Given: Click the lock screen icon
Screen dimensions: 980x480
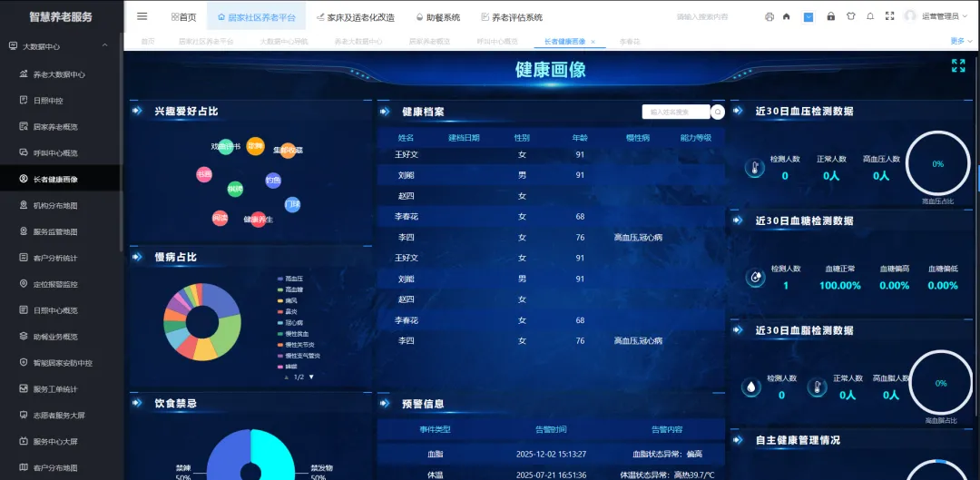Looking at the screenshot, I should click(x=830, y=17).
